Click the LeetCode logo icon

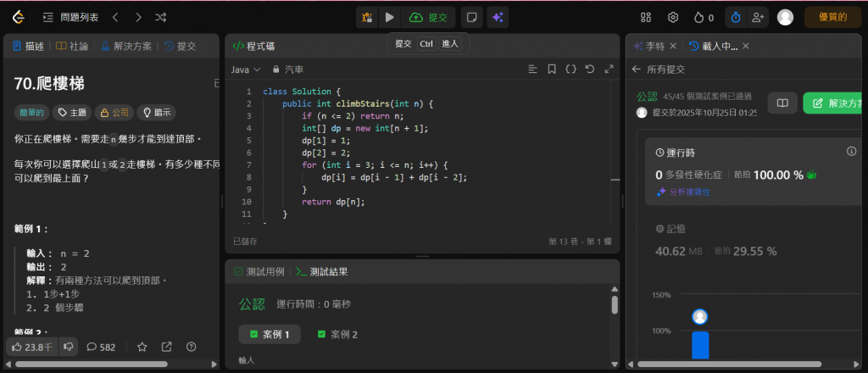click(x=19, y=18)
